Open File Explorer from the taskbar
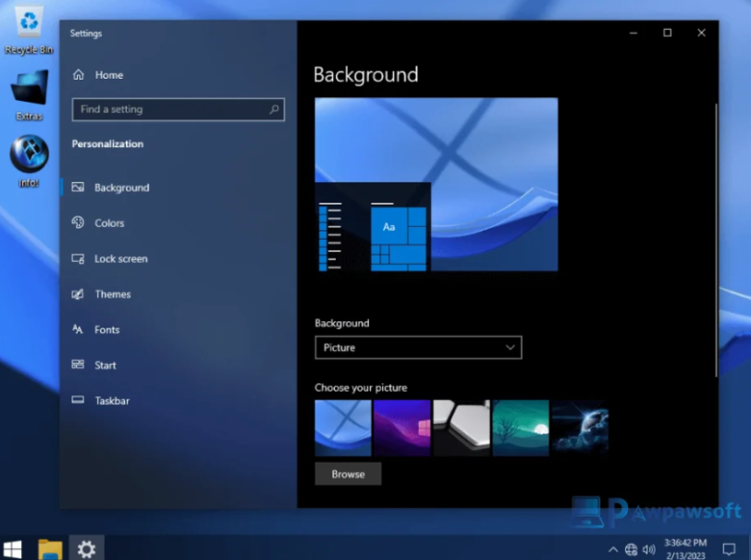The height and width of the screenshot is (560, 751). coord(50,549)
